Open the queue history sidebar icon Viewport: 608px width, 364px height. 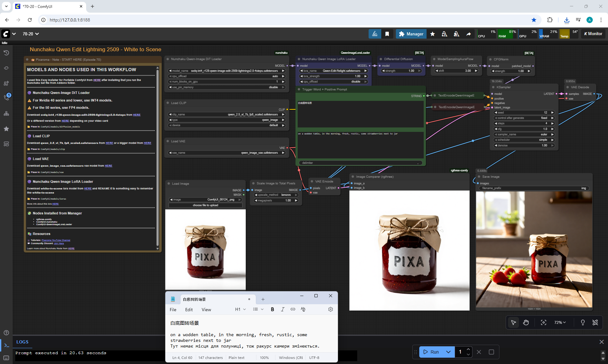(x=6, y=53)
